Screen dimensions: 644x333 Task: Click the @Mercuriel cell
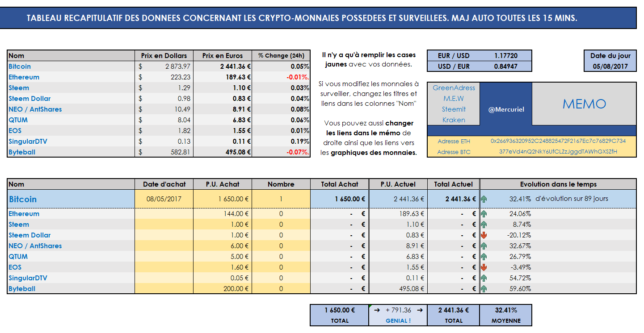point(506,109)
